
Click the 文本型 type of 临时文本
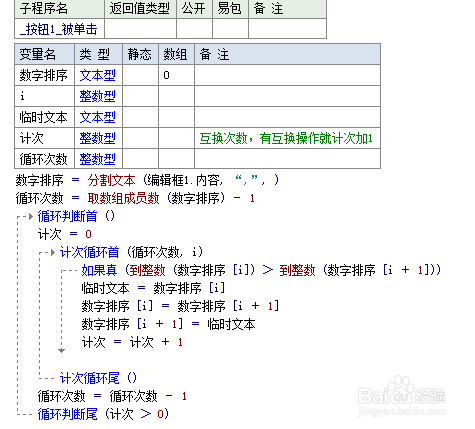[97, 117]
